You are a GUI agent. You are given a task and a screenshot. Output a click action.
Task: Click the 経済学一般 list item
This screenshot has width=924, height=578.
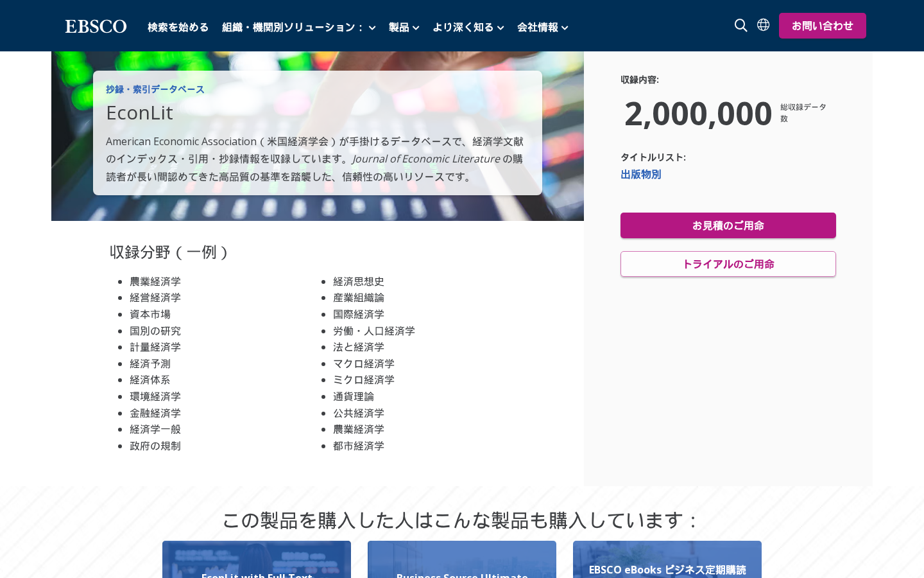click(155, 429)
